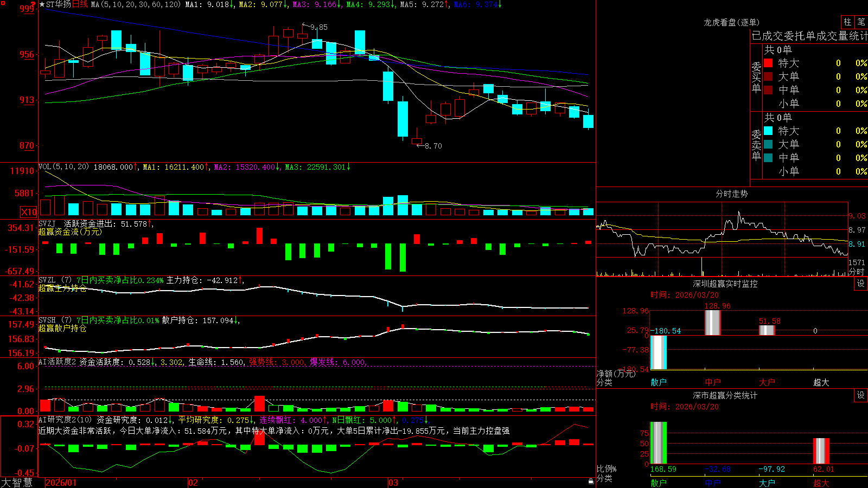Click the 深市超赢分类统计 panel title
The width and height of the screenshot is (868, 488).
click(725, 395)
